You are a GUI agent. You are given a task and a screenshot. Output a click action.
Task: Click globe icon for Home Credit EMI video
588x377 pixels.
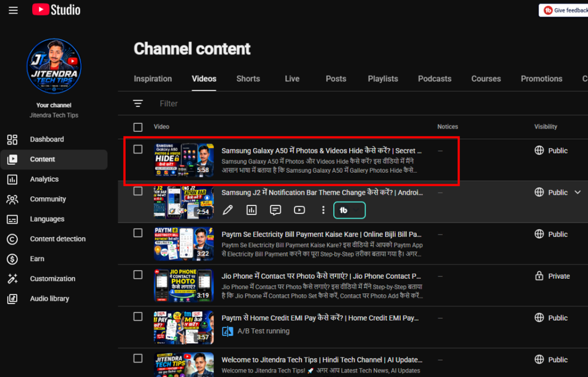tap(539, 317)
